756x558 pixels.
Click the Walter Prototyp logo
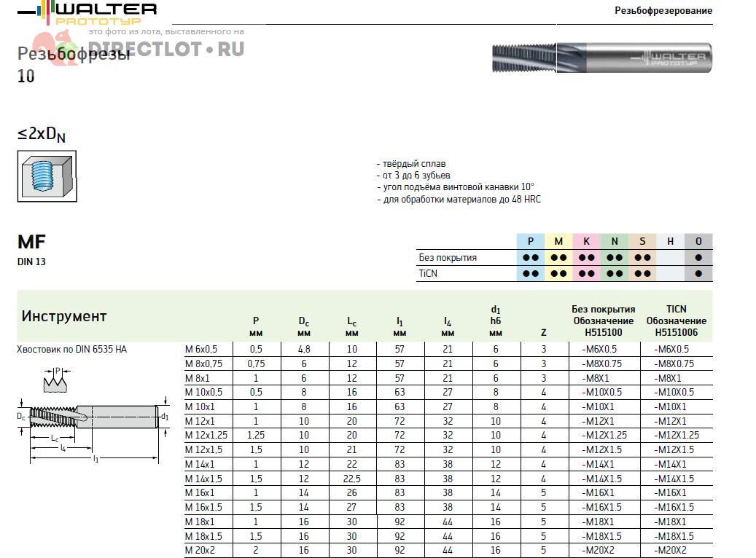(x=87, y=13)
